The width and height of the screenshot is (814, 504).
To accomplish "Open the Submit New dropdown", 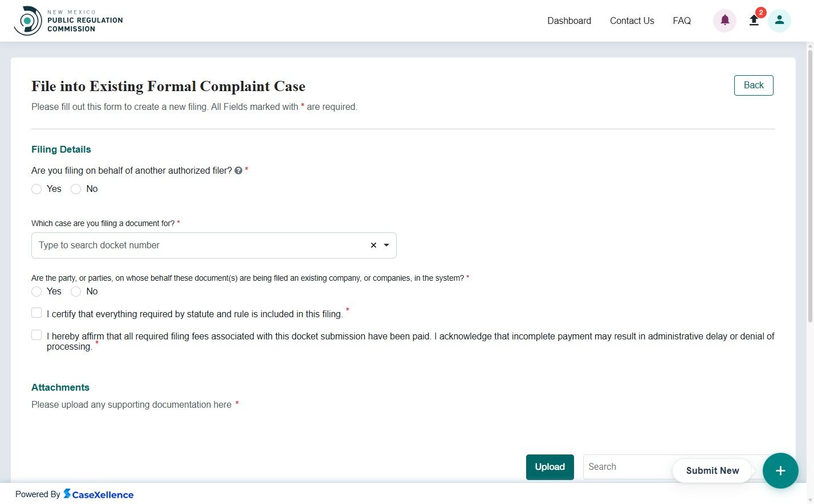I will [x=712, y=470].
